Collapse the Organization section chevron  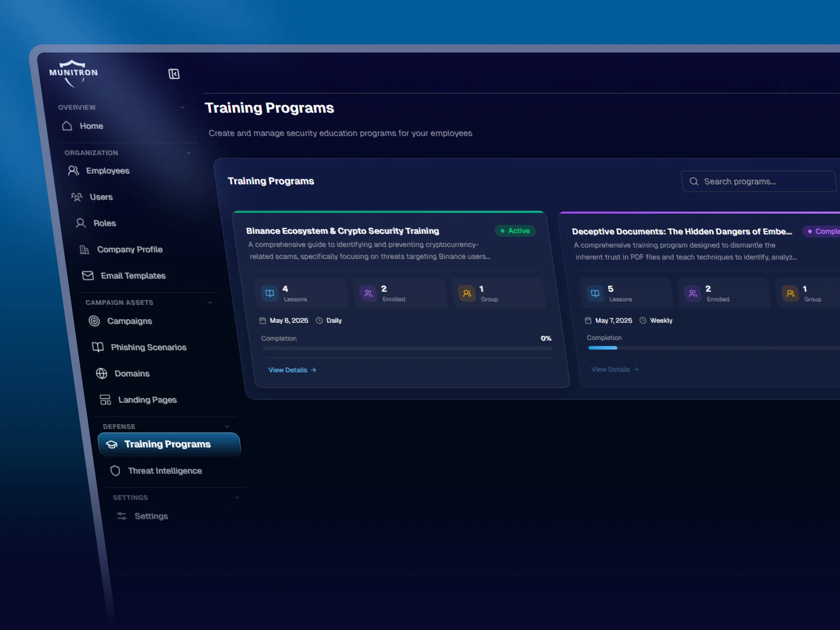pos(189,153)
